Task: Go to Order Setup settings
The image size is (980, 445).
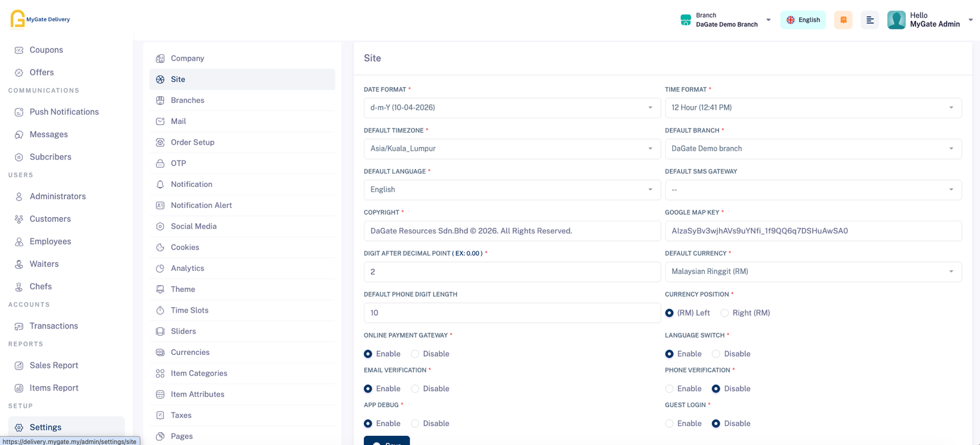Action: tap(192, 142)
